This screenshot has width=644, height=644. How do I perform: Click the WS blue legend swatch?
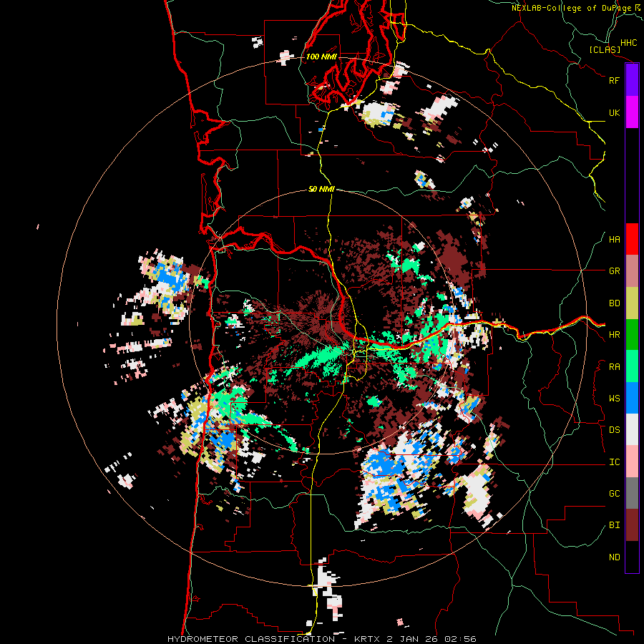pos(632,398)
